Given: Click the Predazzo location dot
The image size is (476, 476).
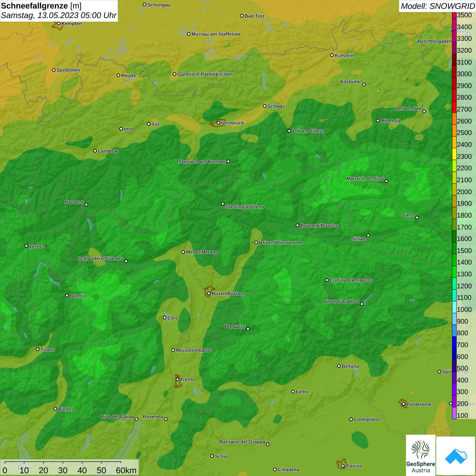Looking at the screenshot, I should (248, 329).
